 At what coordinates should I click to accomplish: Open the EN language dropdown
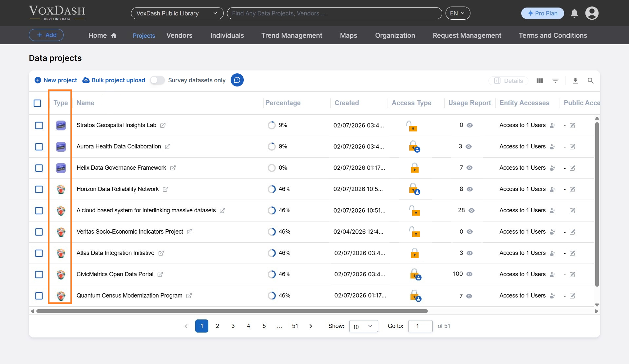tap(458, 13)
